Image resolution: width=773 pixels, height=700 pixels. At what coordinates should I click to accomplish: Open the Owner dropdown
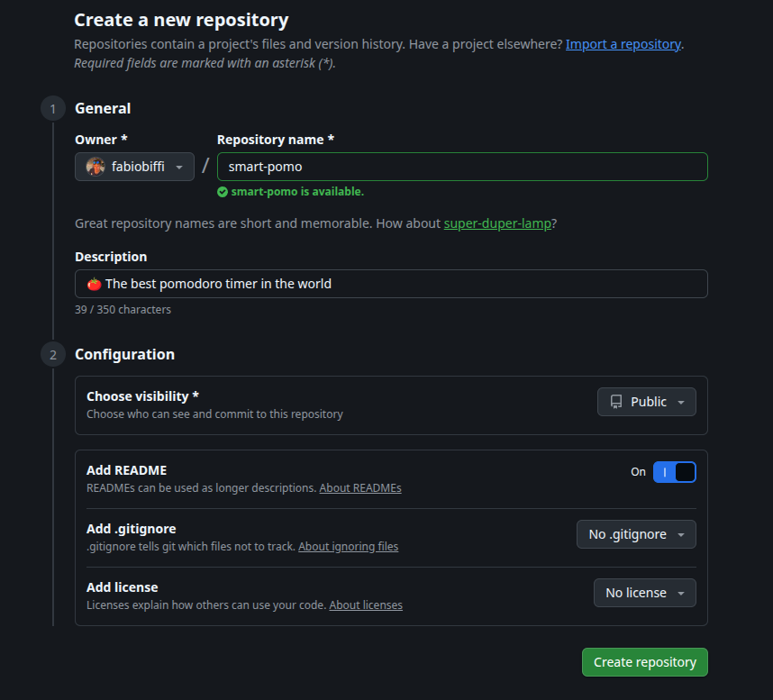pos(134,167)
